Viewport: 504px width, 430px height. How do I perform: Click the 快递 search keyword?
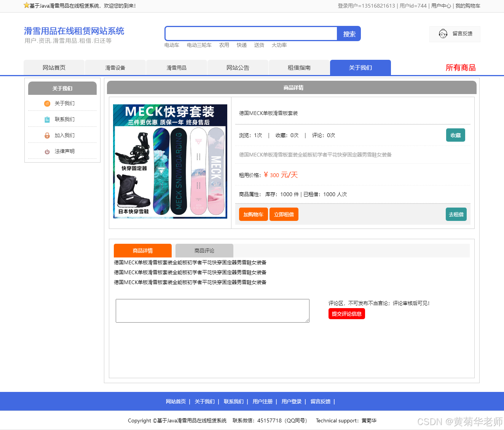tap(242, 45)
